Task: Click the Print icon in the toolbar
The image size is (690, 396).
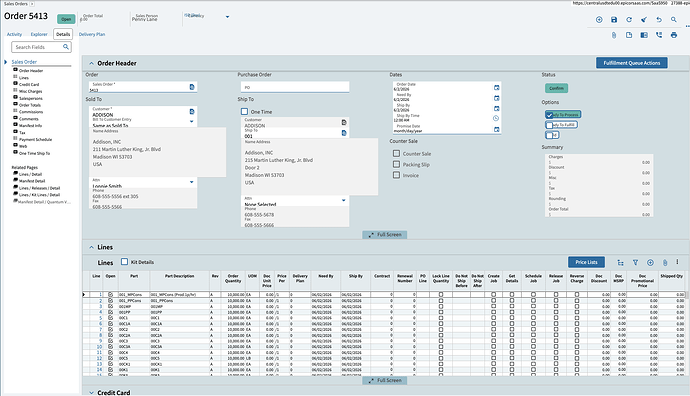Action: pyautogui.click(x=674, y=35)
